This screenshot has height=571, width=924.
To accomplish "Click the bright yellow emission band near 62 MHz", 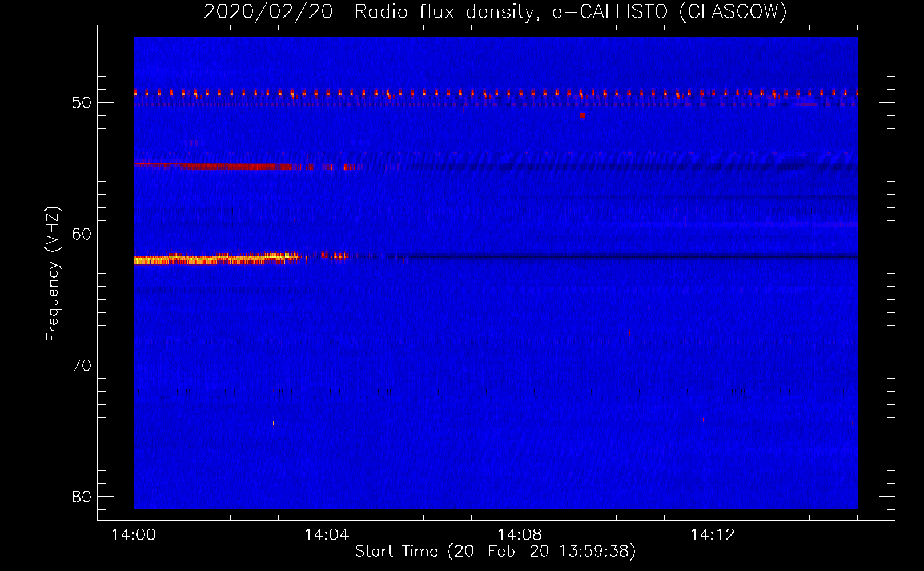I will [x=217, y=259].
